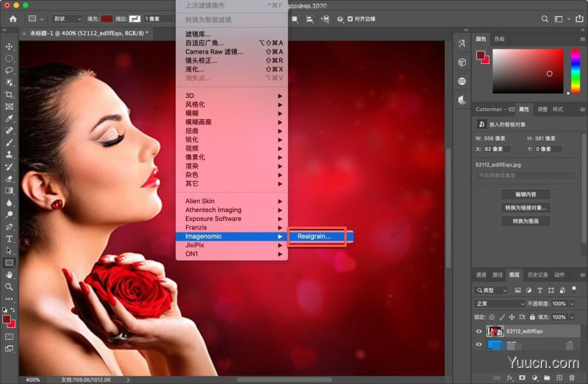This screenshot has height=384, width=588.
Task: Select the Pen tool
Action: (x=10, y=227)
